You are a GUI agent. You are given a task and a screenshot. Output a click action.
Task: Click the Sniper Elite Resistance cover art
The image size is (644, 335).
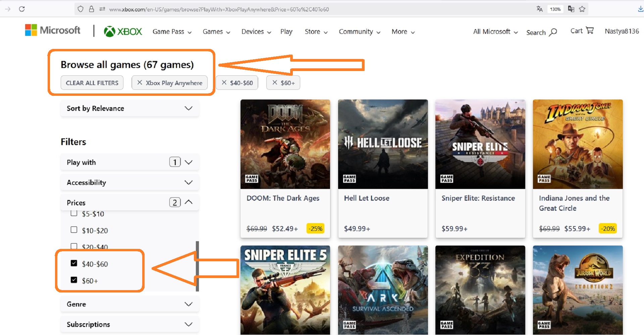tap(480, 144)
